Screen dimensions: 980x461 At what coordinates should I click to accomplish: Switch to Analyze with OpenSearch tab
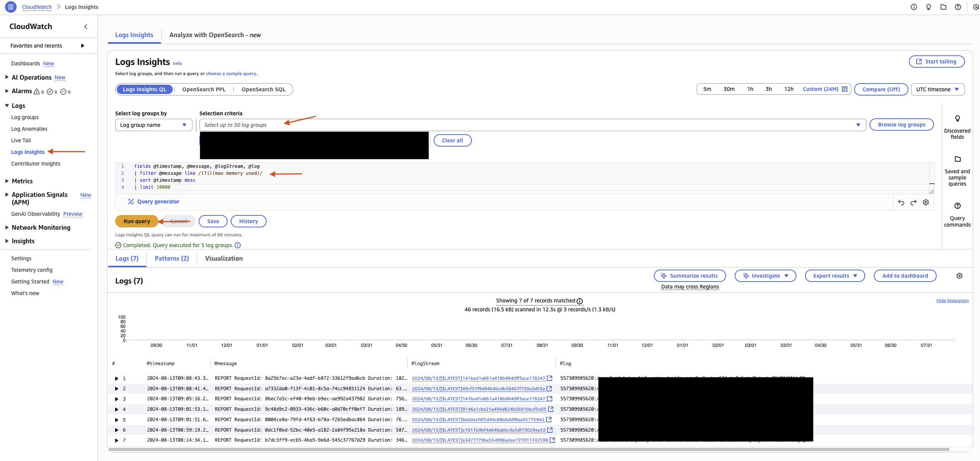[x=215, y=35]
